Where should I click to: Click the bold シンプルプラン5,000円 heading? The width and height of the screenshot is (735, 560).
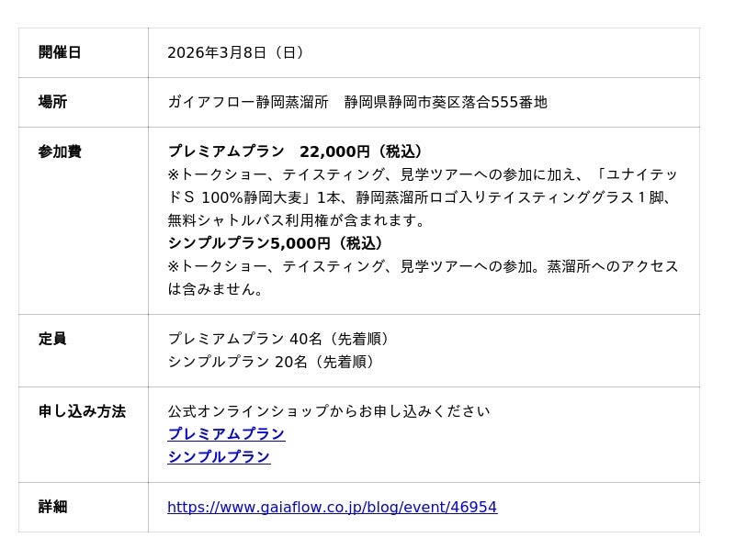pos(276,243)
